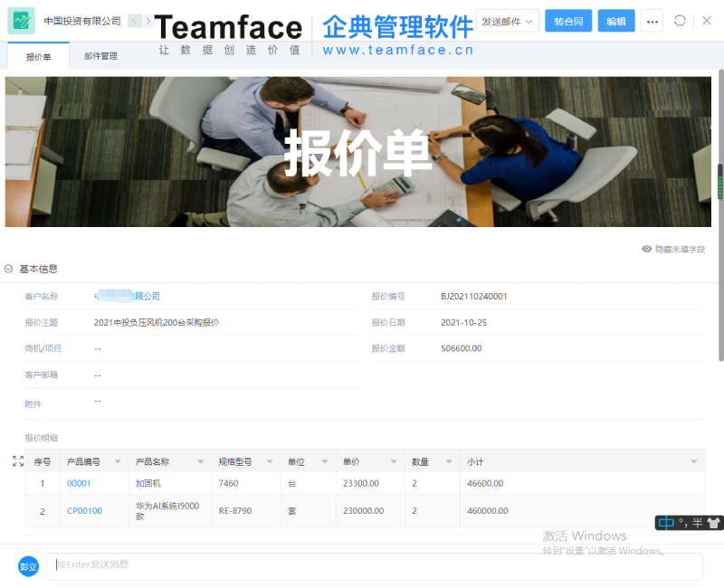Collapse the 基本信息 section
This screenshot has width=724, height=588.
(8, 269)
